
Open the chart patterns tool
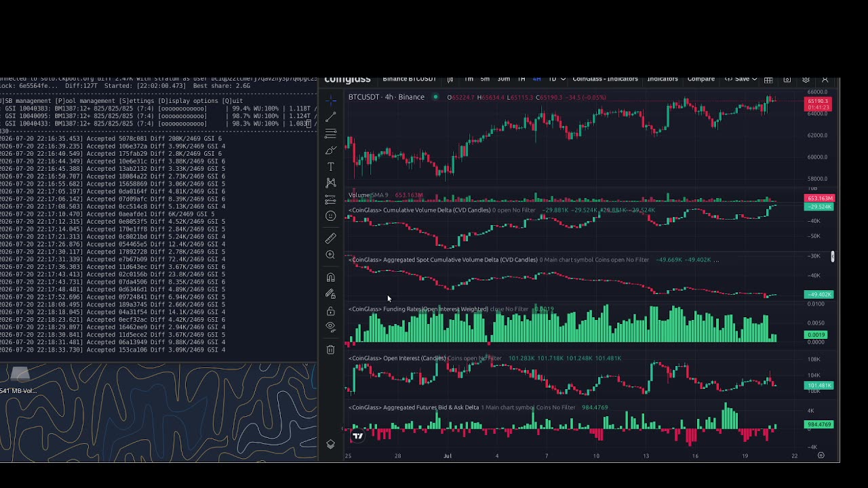click(x=330, y=183)
